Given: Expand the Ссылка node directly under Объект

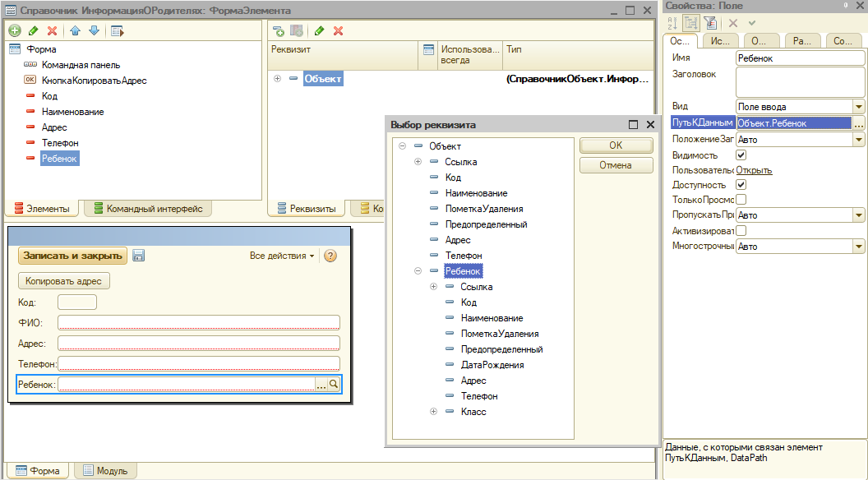Looking at the screenshot, I should pos(418,162).
